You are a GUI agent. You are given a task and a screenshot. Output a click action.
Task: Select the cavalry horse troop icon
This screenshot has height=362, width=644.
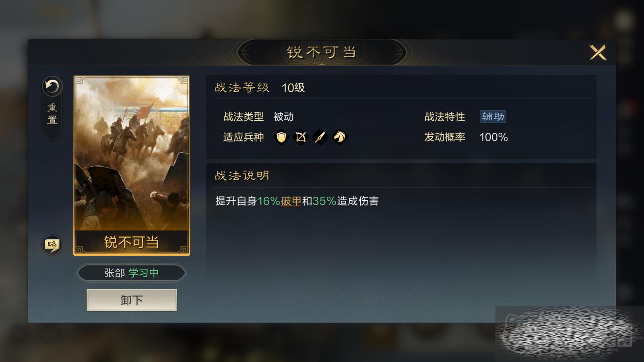pos(339,137)
